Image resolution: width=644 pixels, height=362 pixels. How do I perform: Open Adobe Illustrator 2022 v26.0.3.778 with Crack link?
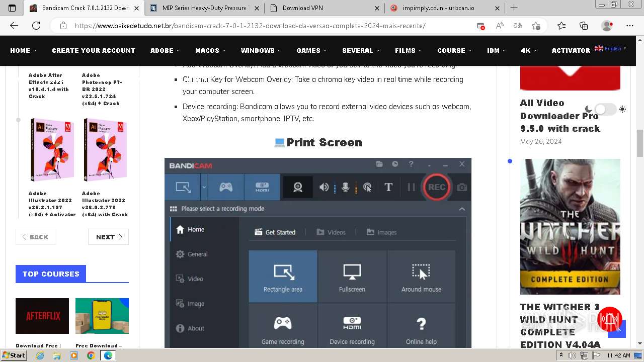105,204
